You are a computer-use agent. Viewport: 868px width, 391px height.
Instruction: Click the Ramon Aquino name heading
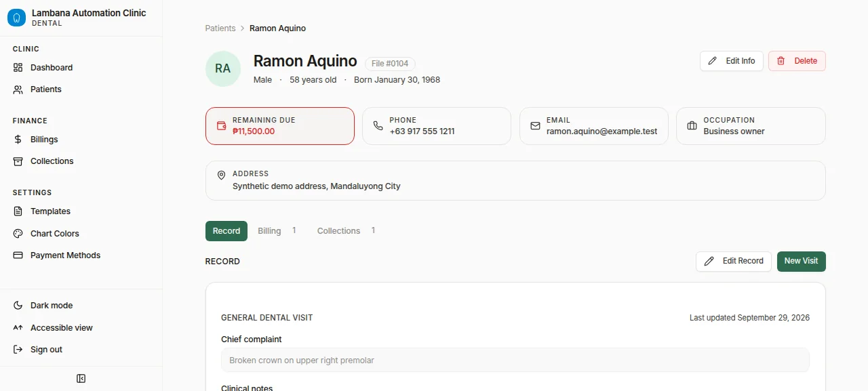click(x=305, y=61)
